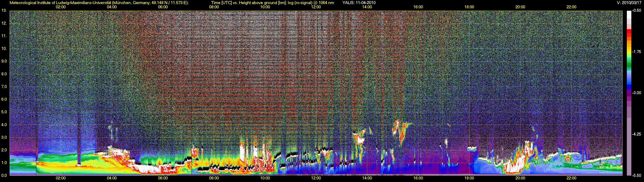Click the 12:00 label on top time axis
The height and width of the screenshot is (182, 644).
coord(316,7)
